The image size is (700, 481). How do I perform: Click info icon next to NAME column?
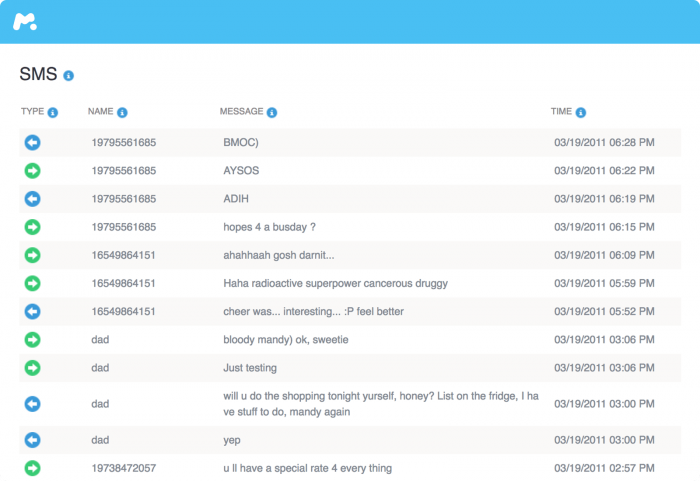click(x=122, y=113)
